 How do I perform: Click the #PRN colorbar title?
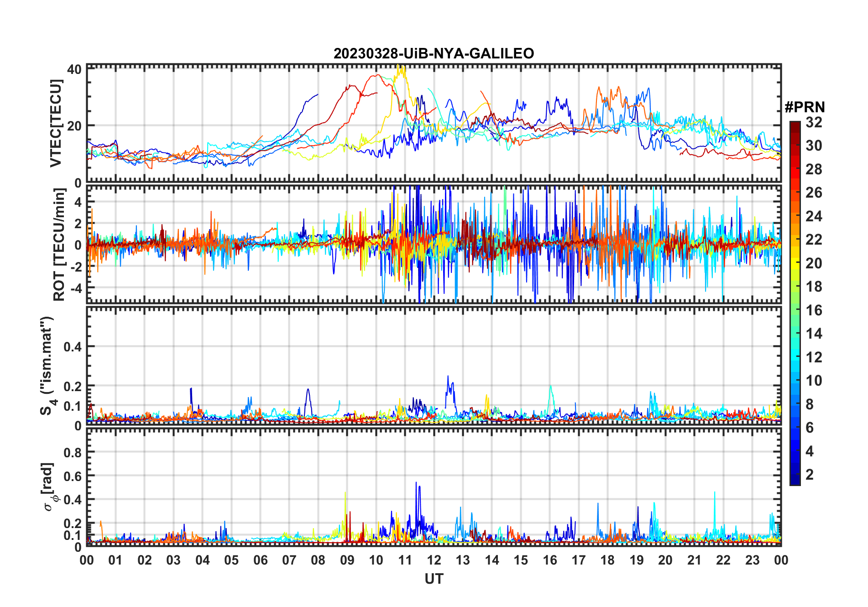point(805,107)
